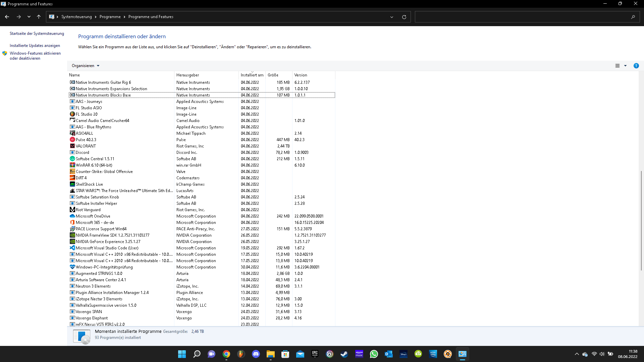Expand the chevron after Programme breadcrumb

(124, 17)
